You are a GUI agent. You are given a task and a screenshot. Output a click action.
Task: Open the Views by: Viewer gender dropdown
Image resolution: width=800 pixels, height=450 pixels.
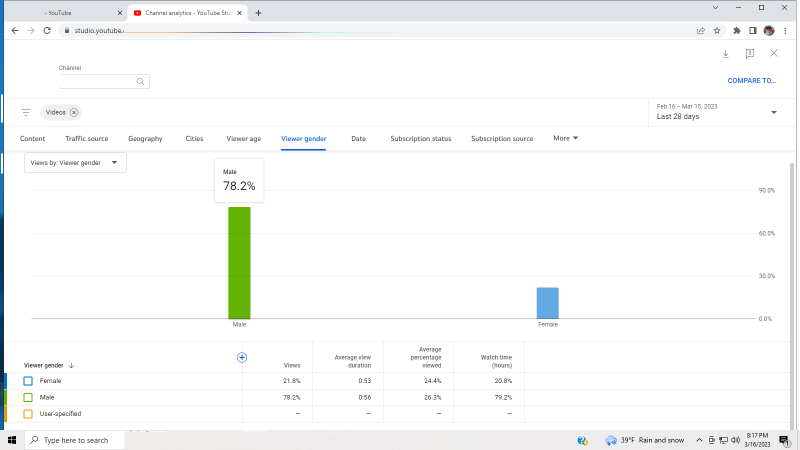75,162
